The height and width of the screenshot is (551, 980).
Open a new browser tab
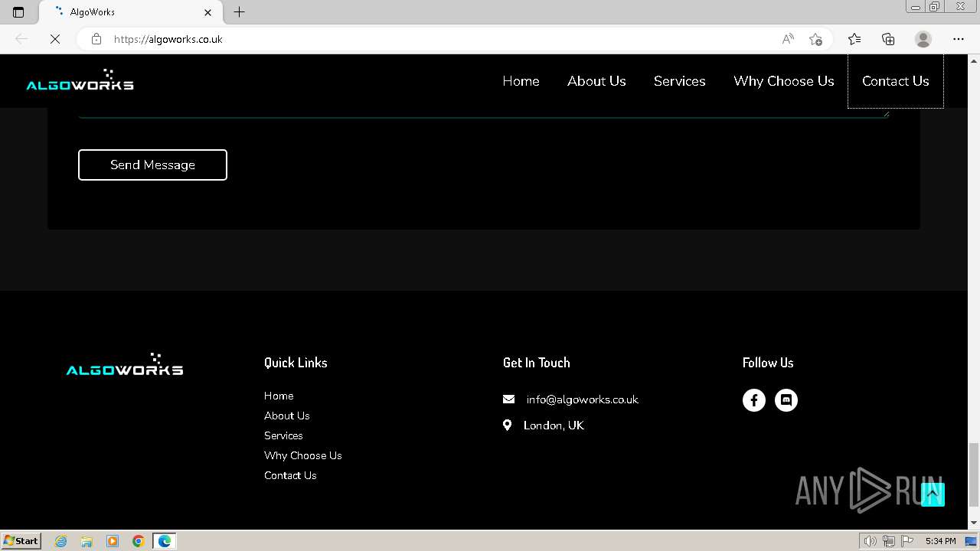[x=239, y=12]
